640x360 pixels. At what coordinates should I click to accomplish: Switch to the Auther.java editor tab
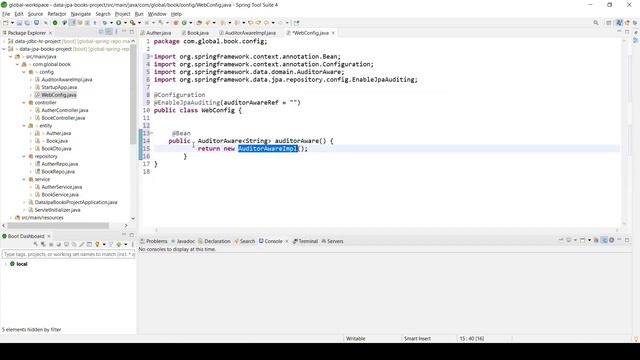pos(156,33)
